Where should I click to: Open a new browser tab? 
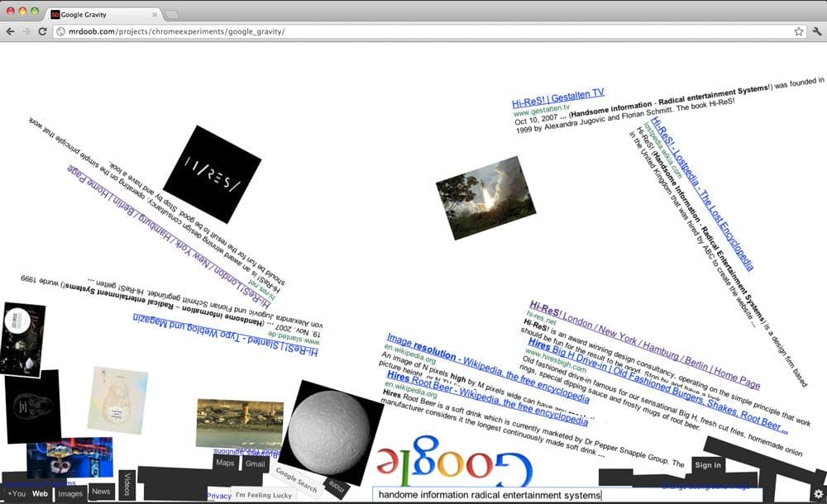click(x=172, y=15)
